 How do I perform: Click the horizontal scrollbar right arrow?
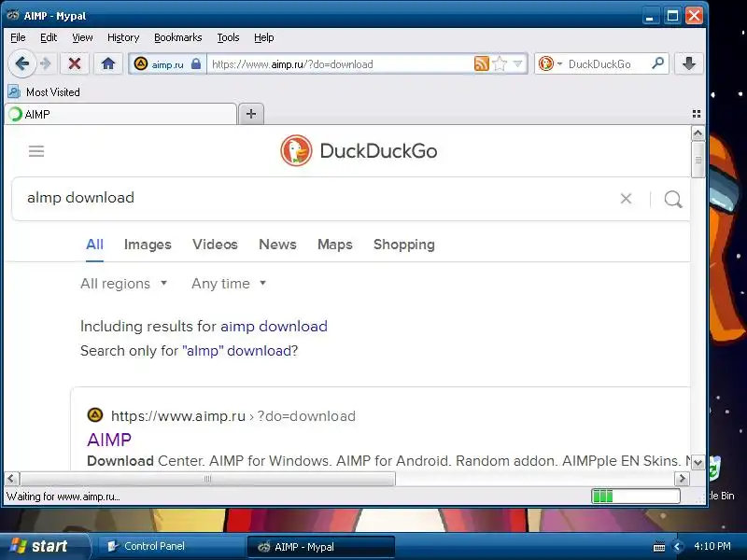(683, 479)
